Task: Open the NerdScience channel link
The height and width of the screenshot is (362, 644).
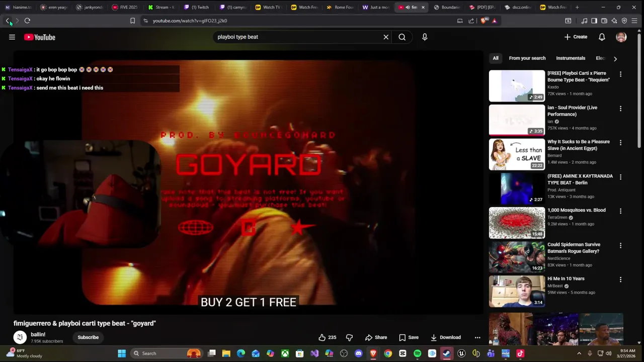Action: [558, 258]
